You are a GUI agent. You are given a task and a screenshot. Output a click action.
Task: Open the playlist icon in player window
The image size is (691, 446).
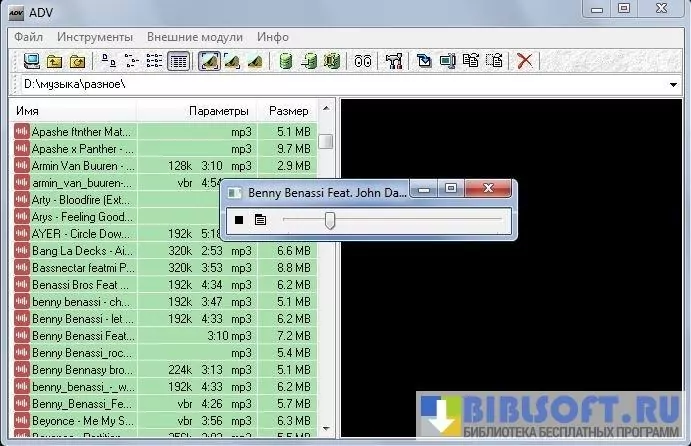(260, 220)
